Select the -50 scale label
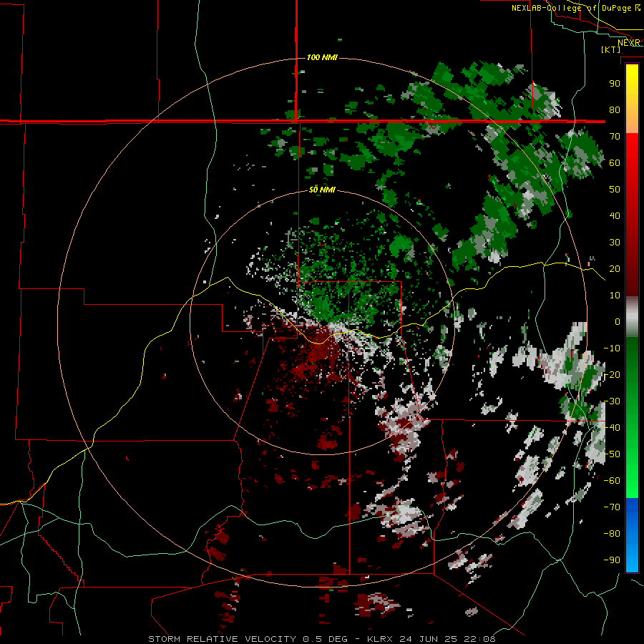The image size is (644, 644). click(612, 454)
